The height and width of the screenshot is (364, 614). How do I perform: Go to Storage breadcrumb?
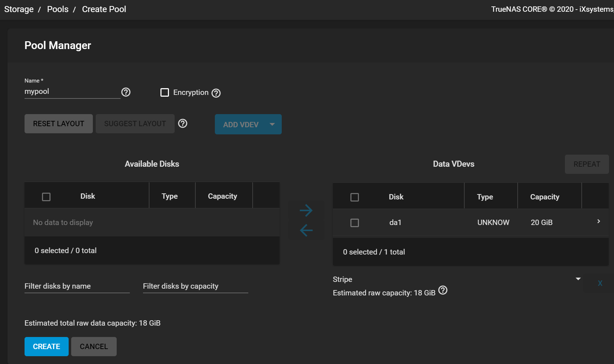click(19, 9)
